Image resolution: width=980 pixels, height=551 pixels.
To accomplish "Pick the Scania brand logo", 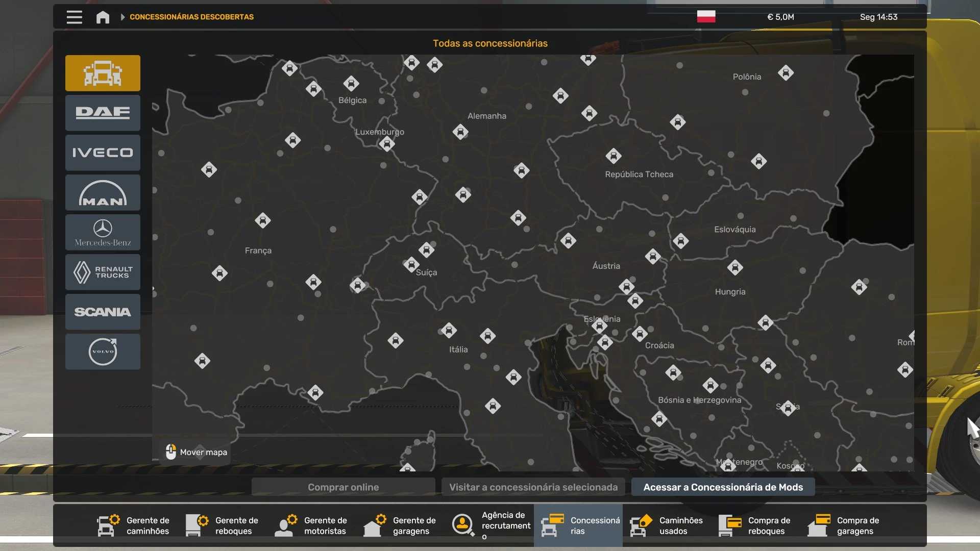I will 103,312.
